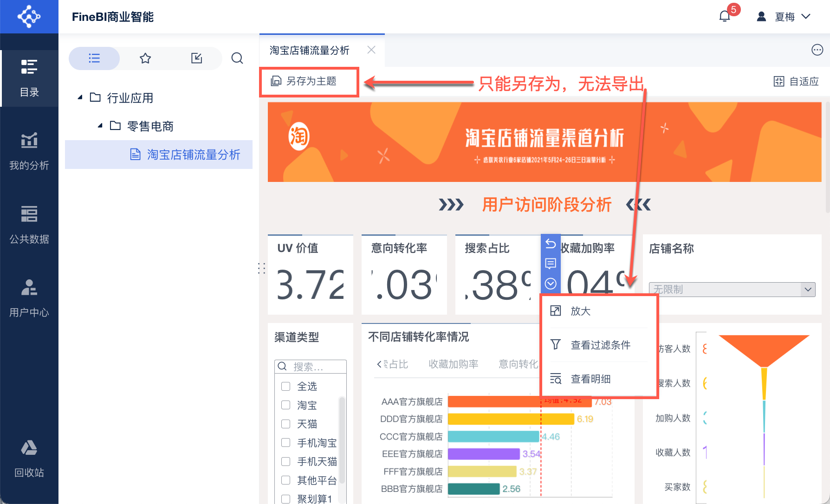Switch to the favorites star view
The image size is (830, 504).
coord(145,58)
